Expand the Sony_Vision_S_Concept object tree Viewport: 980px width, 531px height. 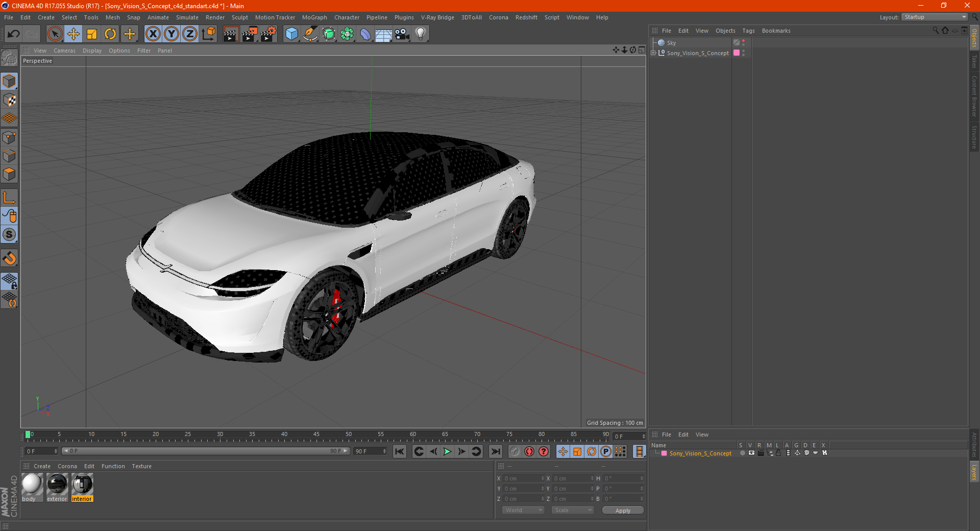click(x=653, y=53)
